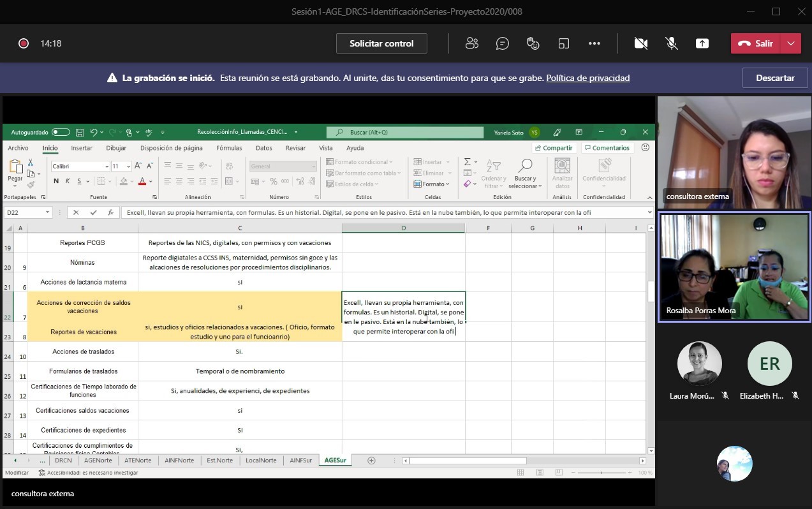Open the Calibri font name dropdown
The height and width of the screenshot is (509, 812).
coord(107,166)
